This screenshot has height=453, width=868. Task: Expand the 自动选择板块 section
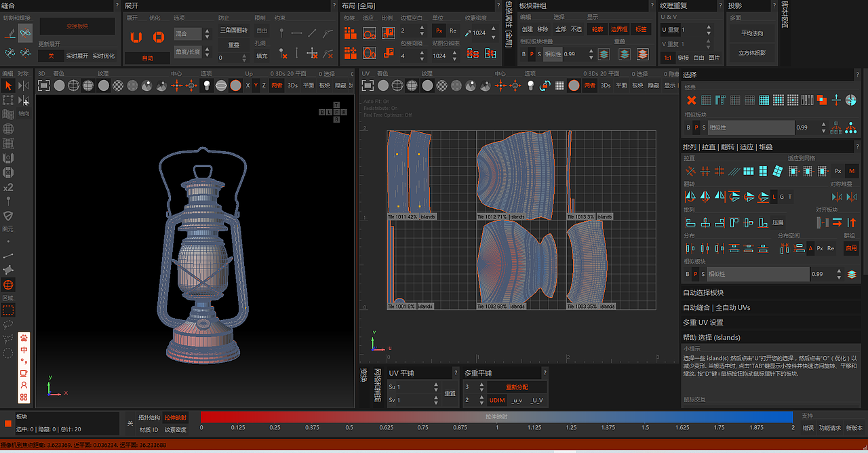click(703, 293)
